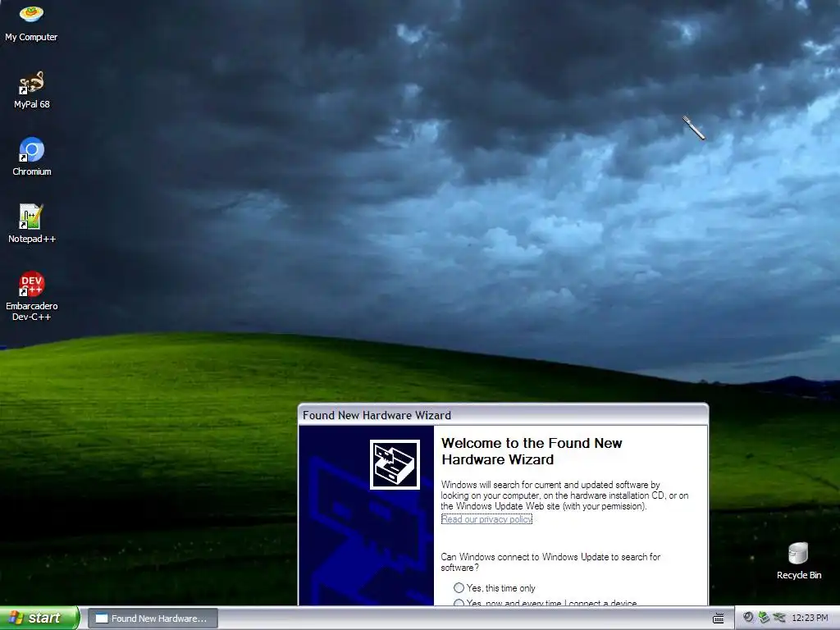Select the Notepad++ desktop shortcut
The height and width of the screenshot is (630, 840).
click(31, 225)
